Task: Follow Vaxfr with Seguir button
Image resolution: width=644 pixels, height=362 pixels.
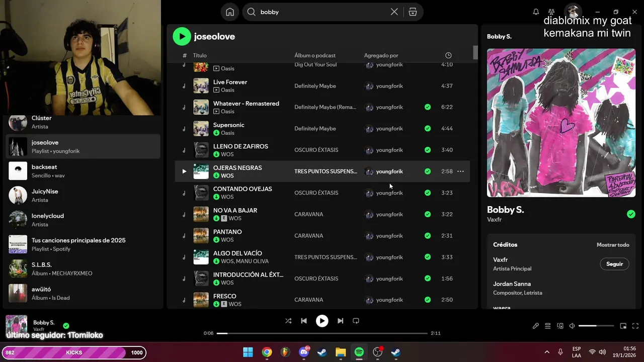Action: tap(614, 264)
